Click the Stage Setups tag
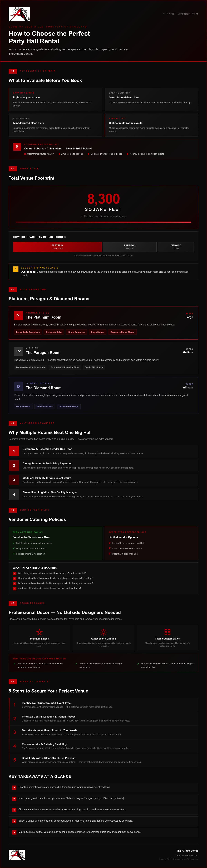 [x=98, y=332]
